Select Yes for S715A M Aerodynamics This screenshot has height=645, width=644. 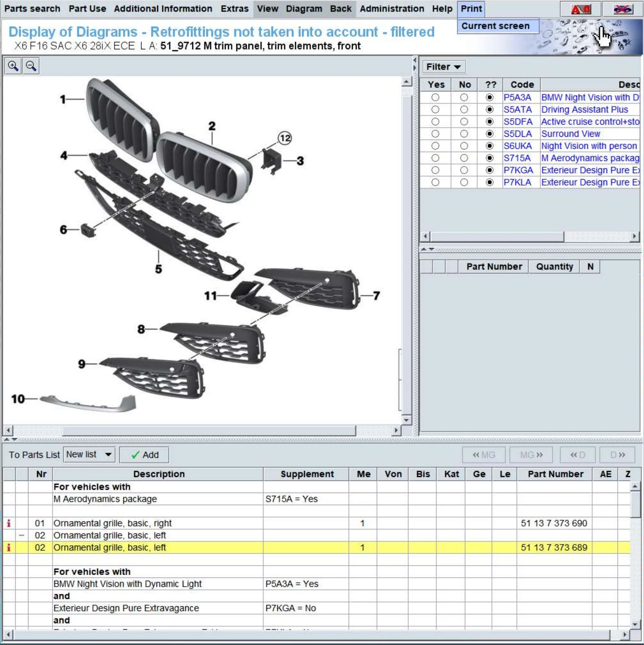click(x=435, y=158)
